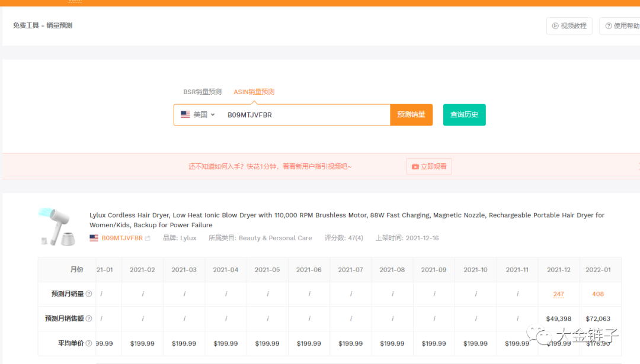Click the 247 sales value for 2021-12
This screenshot has height=364, width=640.
[x=558, y=294]
